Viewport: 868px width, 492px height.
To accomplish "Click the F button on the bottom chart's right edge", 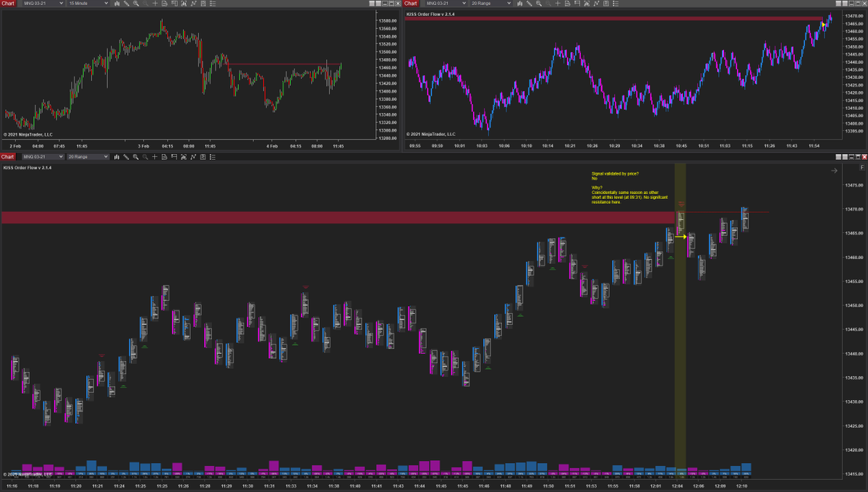I will [x=861, y=166].
